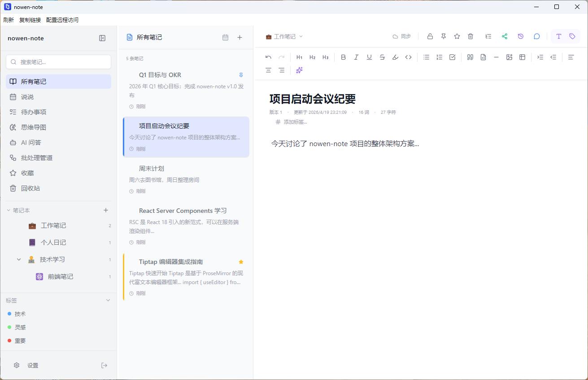The width and height of the screenshot is (588, 380).
Task: Insert a table
Action: (522, 57)
